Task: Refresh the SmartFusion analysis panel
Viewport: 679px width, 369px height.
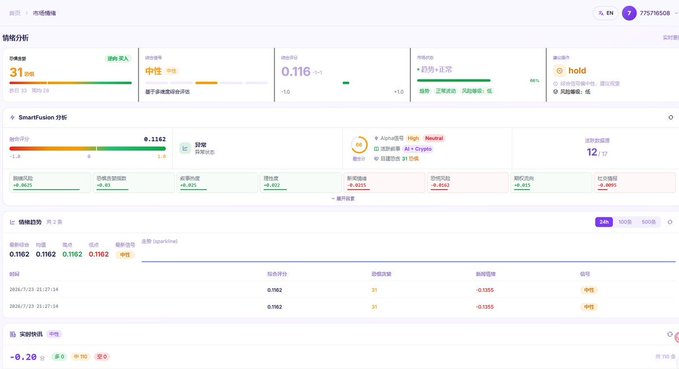Action: point(670,117)
